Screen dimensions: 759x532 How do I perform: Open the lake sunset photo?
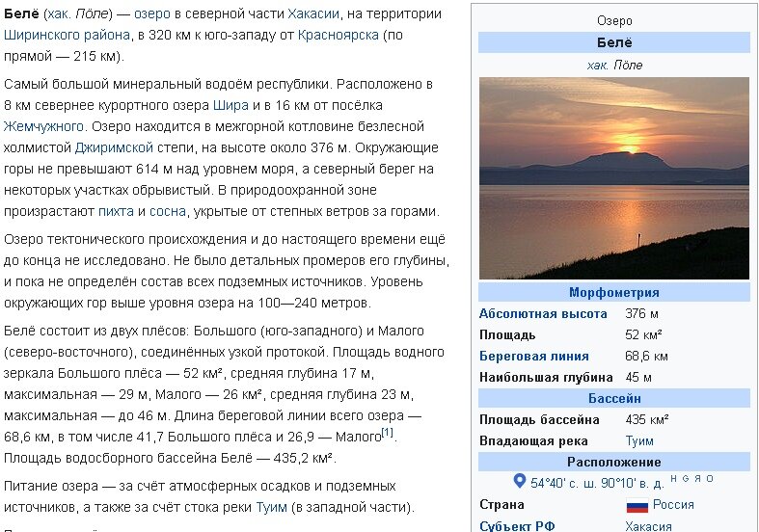(613, 178)
